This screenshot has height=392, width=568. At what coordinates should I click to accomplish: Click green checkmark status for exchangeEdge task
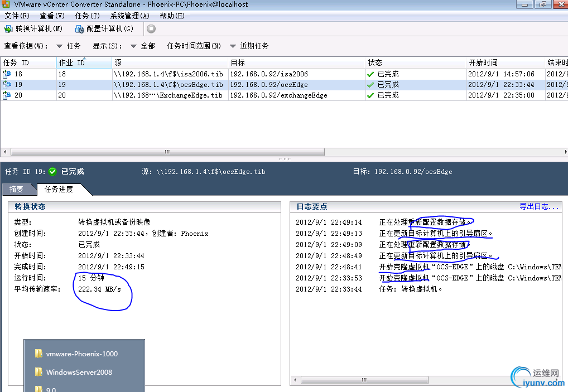click(x=370, y=95)
